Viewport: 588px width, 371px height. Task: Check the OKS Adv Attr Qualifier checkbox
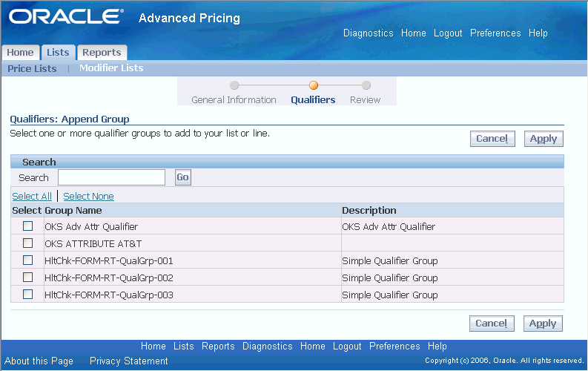click(x=27, y=226)
